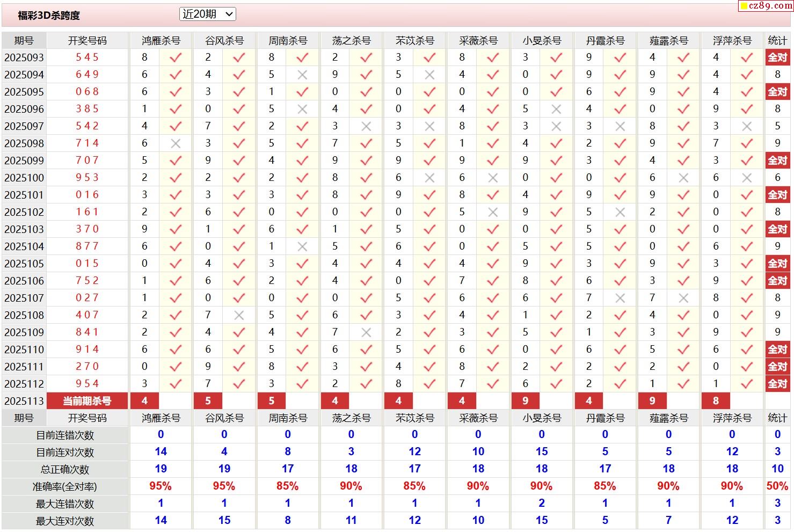Click the 期号 header above 目前连错次数
794x532 pixels.
pyautogui.click(x=24, y=418)
